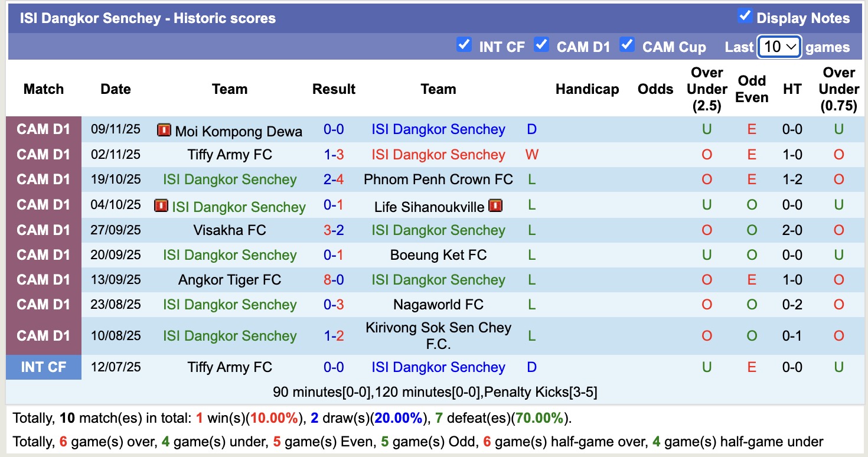Screen dimensions: 868x457
Task: Click red card icon beside Life Sihanoukville
Action: pos(495,206)
